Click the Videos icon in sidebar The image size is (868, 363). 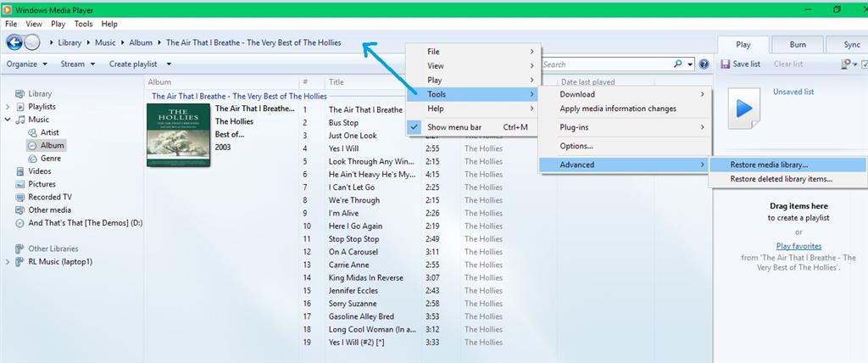pyautogui.click(x=20, y=171)
